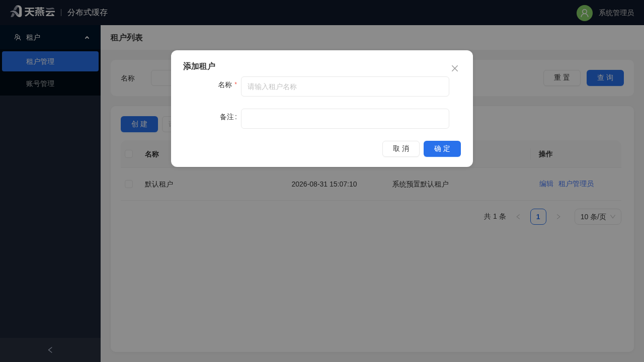644x362 pixels.
Task: Click the 编辑 link for 默认租户
Action: point(546,184)
